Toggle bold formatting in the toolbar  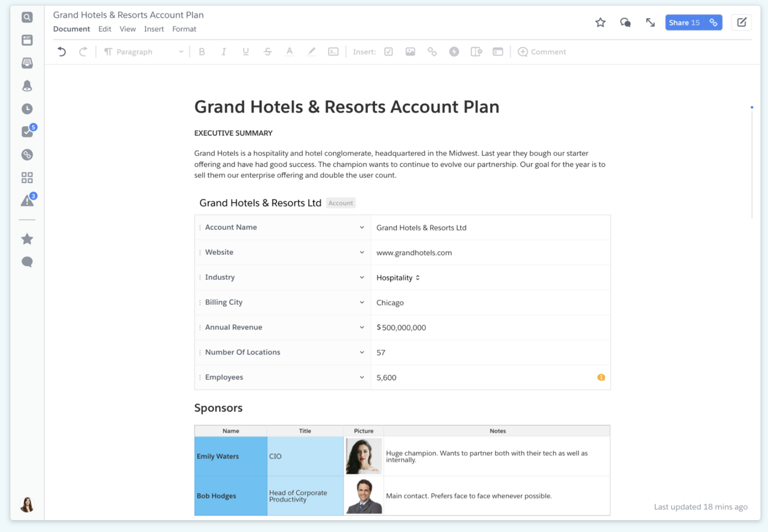[x=202, y=52]
